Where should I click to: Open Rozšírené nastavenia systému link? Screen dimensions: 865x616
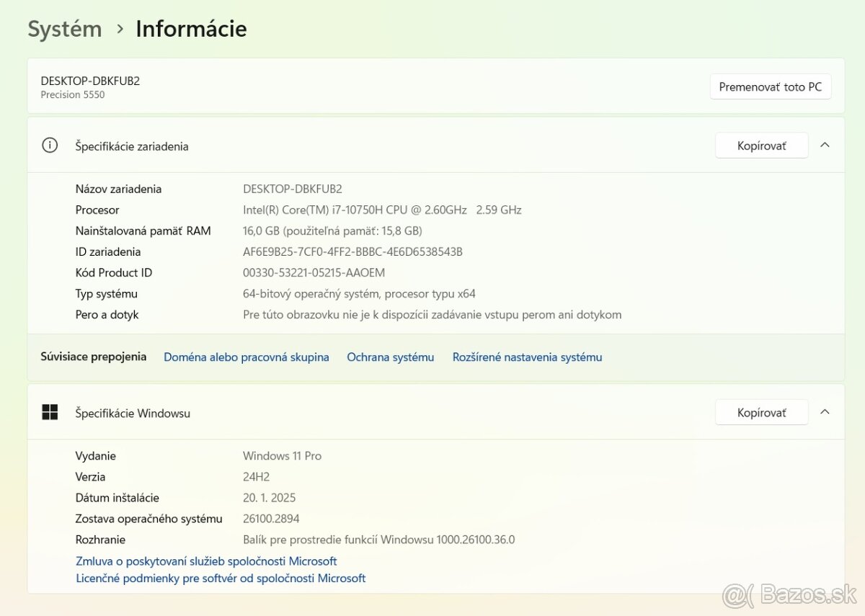pos(527,357)
